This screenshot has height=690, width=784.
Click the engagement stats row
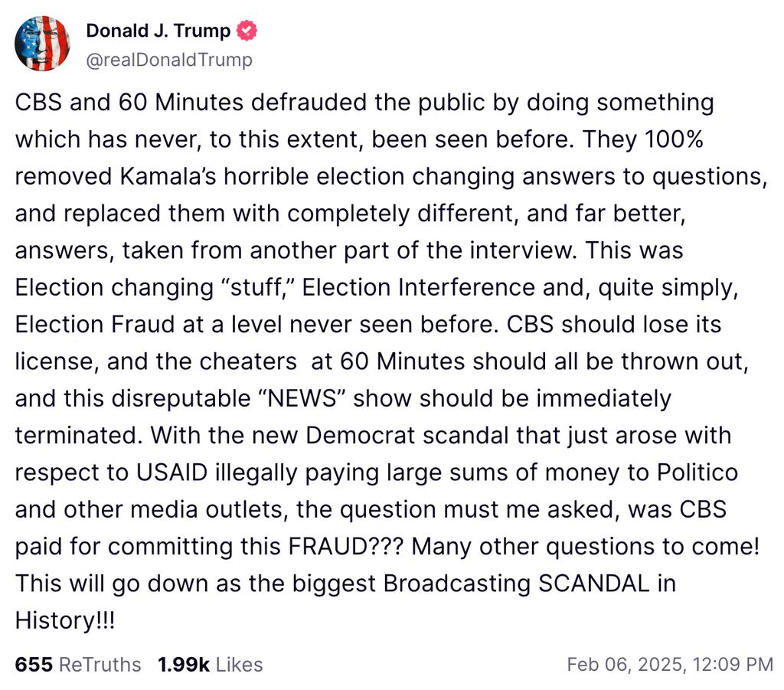tap(138, 665)
